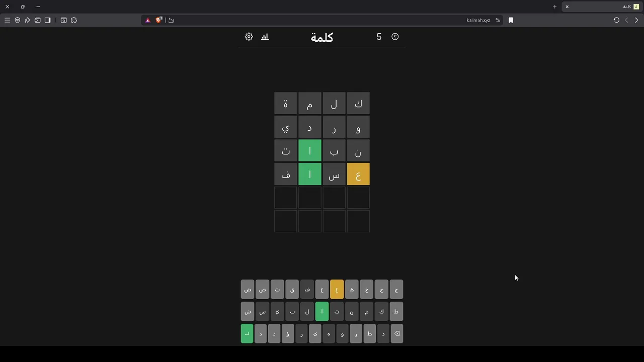Submit guess with the green enter key
The image size is (644, 362).
pyautogui.click(x=247, y=333)
